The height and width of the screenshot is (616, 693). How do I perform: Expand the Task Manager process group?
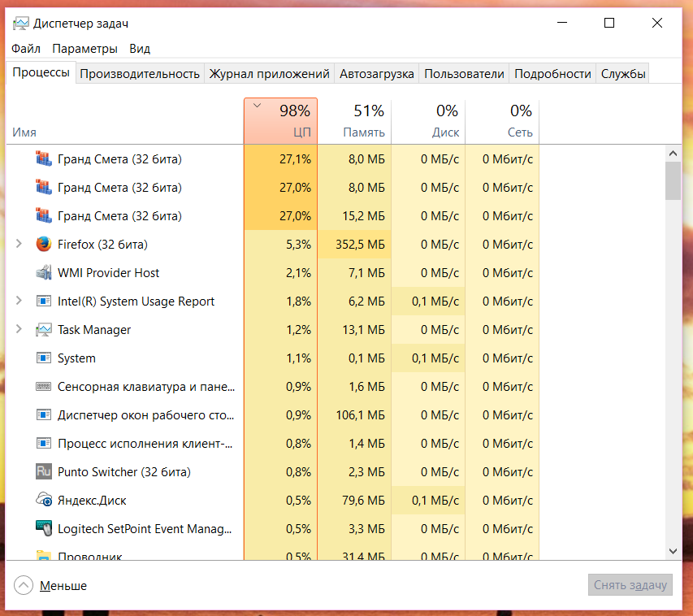click(x=19, y=330)
